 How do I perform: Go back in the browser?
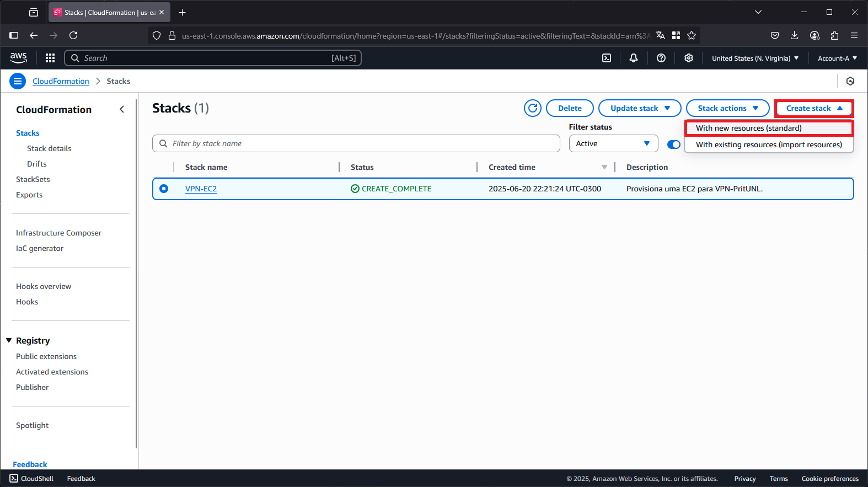tap(34, 35)
